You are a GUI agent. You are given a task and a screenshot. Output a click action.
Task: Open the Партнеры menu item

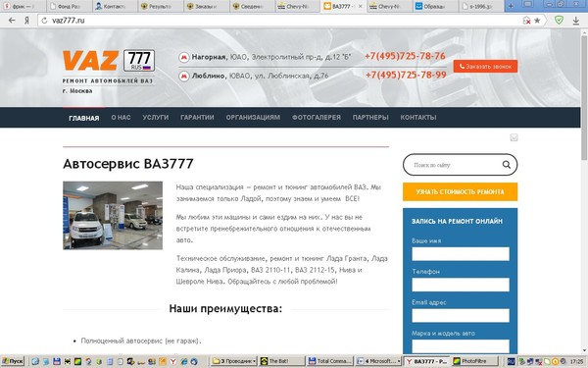pyautogui.click(x=370, y=118)
